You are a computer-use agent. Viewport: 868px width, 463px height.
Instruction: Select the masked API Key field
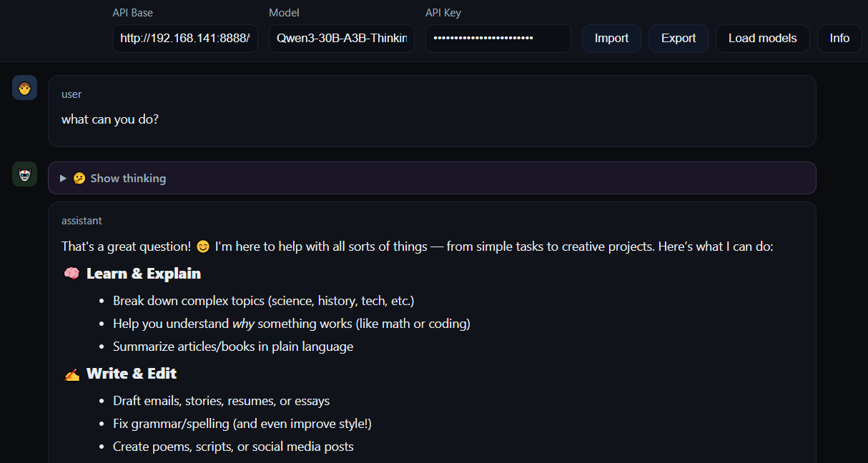(x=498, y=39)
